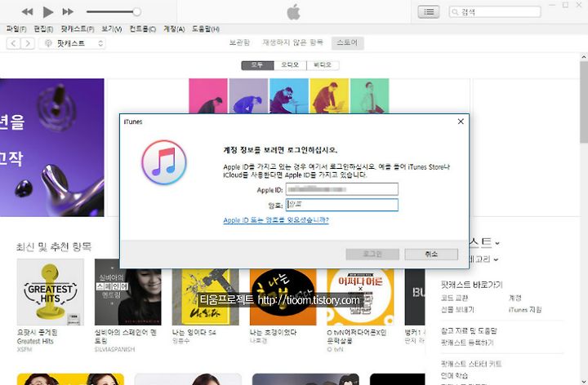Switch to the 보관함 tab
The height and width of the screenshot is (385, 588).
pos(239,42)
